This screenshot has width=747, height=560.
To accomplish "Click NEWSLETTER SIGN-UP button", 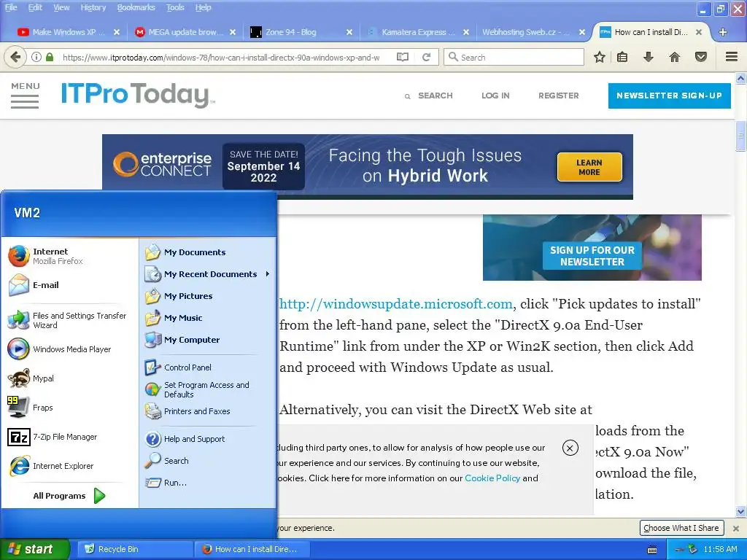I will pyautogui.click(x=670, y=96).
